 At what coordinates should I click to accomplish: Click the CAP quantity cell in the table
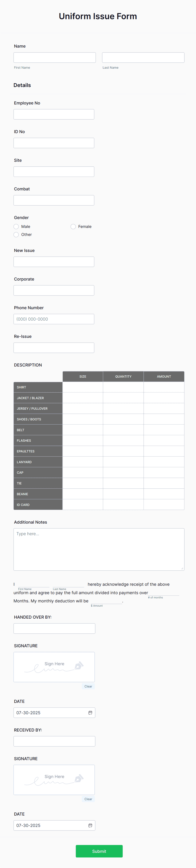point(123,472)
